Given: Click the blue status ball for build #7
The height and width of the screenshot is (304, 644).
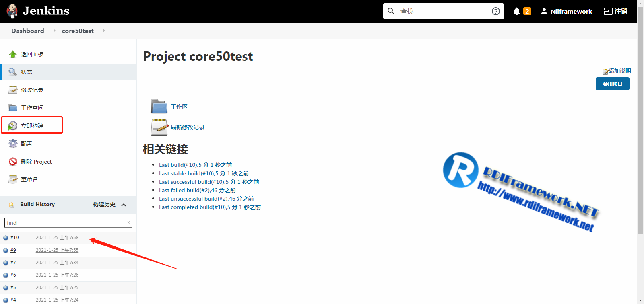Looking at the screenshot, I should click(x=6, y=263).
